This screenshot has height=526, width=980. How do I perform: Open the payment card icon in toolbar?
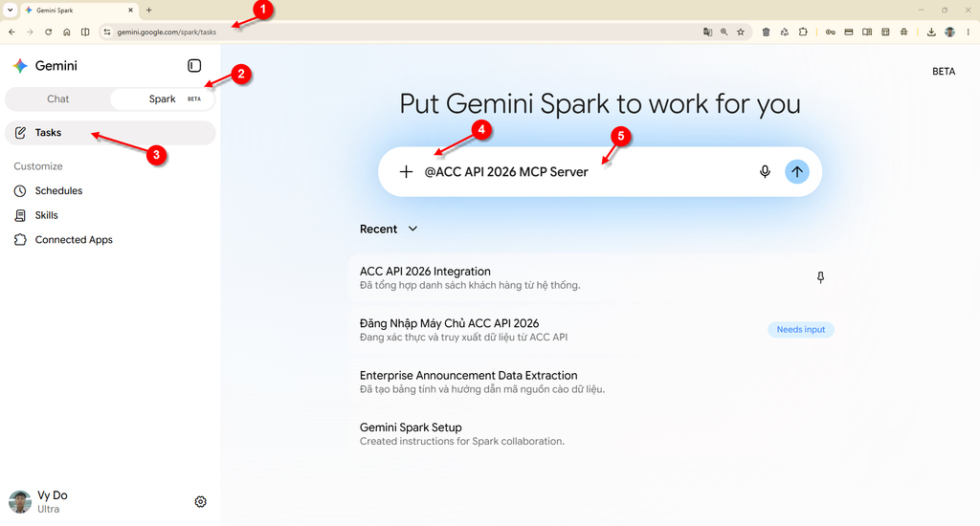(x=849, y=32)
